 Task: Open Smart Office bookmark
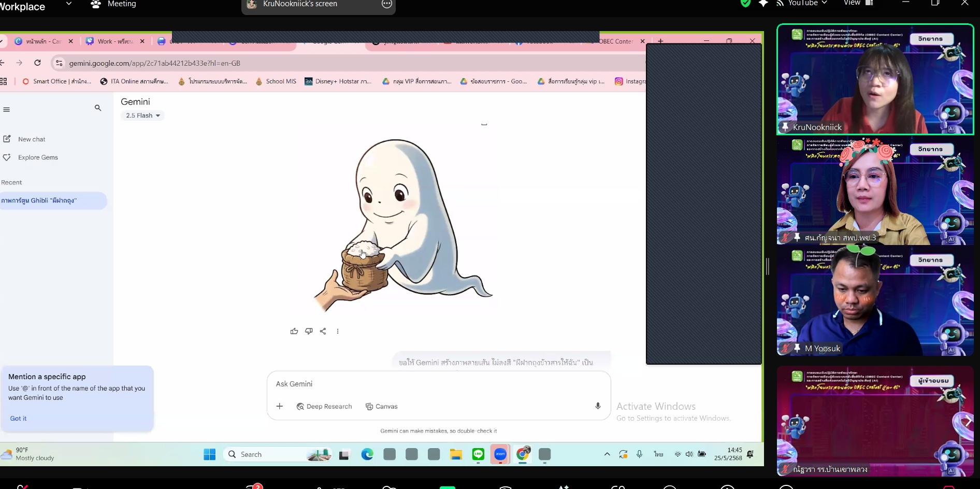(x=56, y=81)
